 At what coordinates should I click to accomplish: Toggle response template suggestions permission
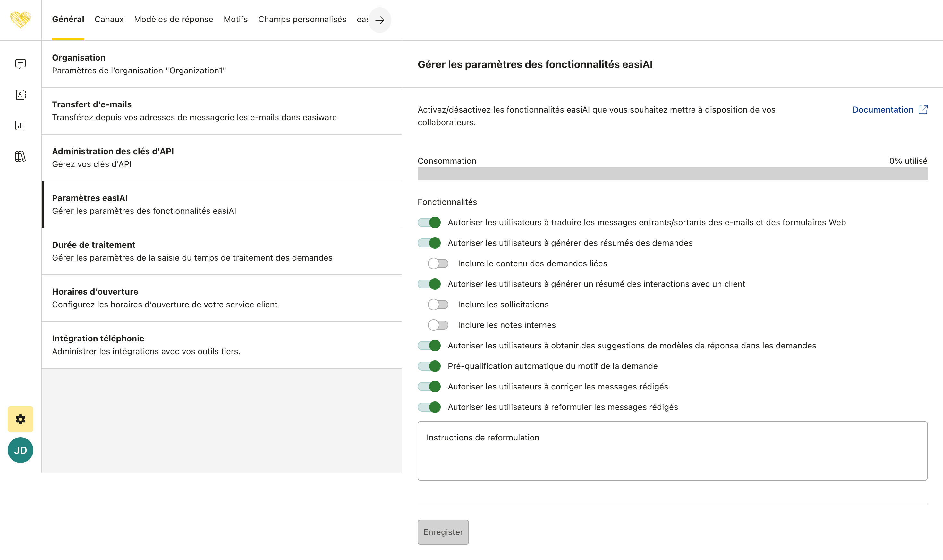coord(429,346)
